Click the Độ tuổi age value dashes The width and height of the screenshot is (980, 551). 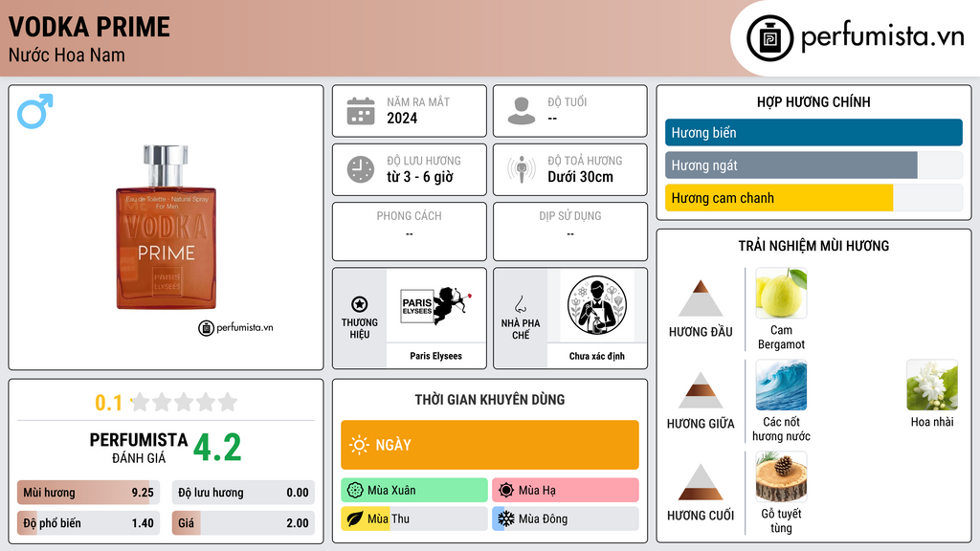tap(552, 118)
